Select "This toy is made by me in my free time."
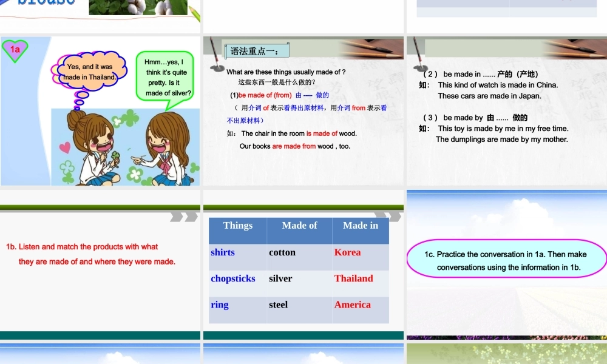Screen dimensions: 607x364 pos(503,129)
